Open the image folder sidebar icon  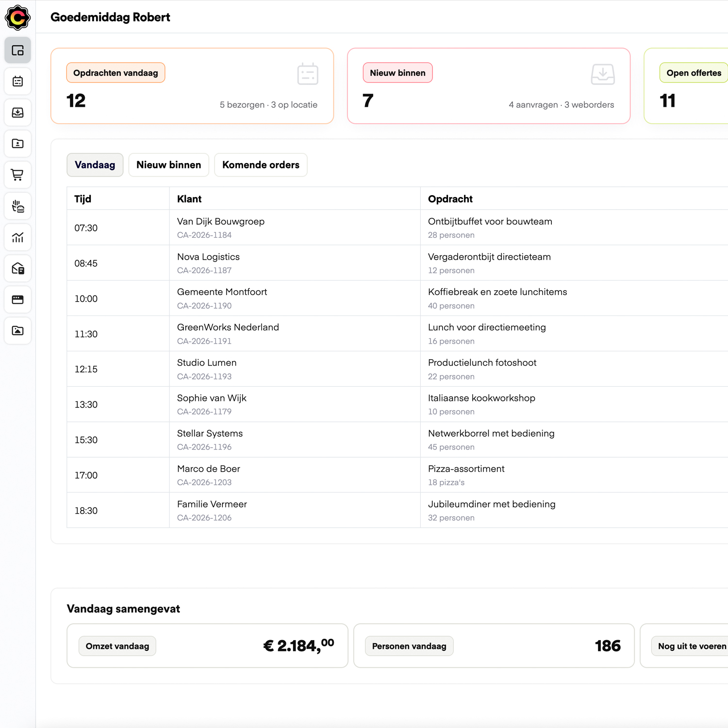(x=17, y=331)
